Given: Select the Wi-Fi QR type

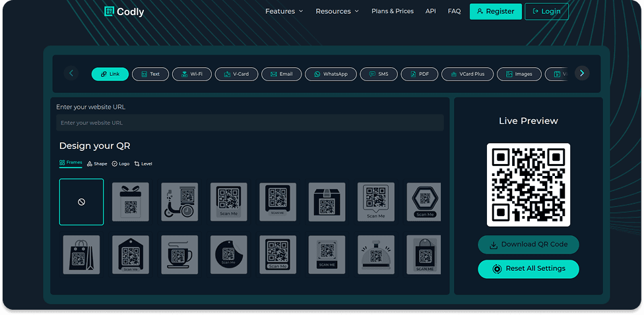Looking at the screenshot, I should (192, 74).
